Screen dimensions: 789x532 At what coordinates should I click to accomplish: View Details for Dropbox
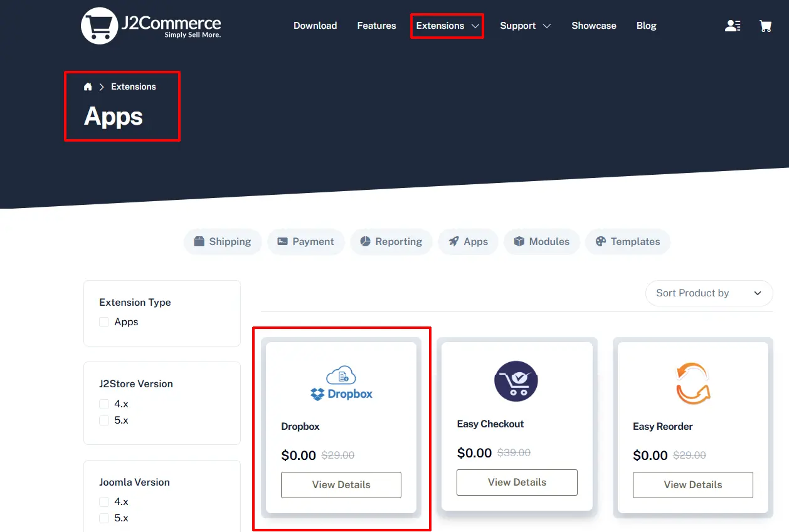(x=341, y=485)
